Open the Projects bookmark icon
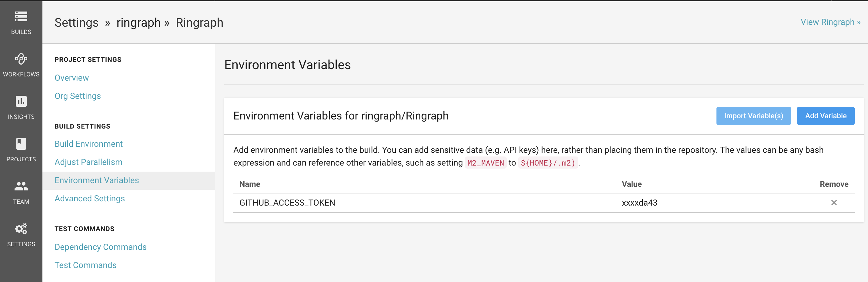The width and height of the screenshot is (868, 282). (x=21, y=144)
